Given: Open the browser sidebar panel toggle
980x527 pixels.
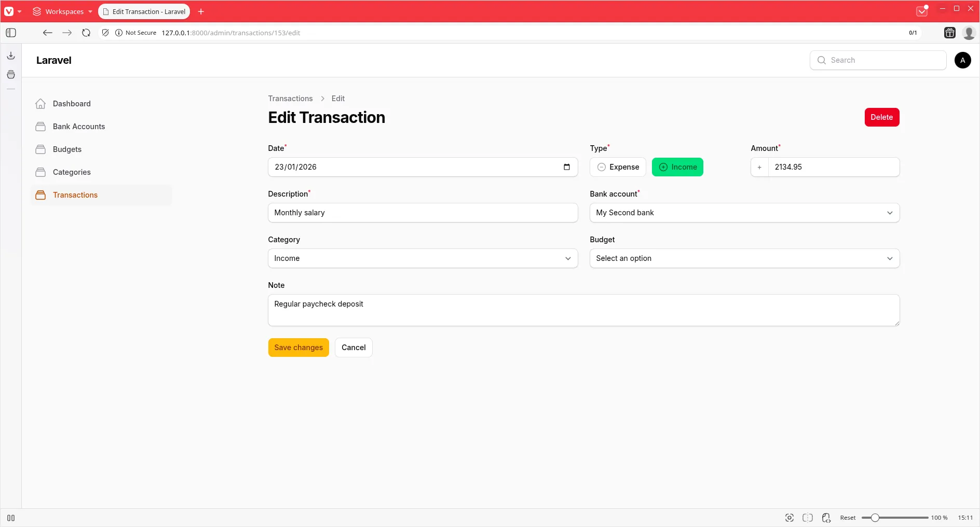Looking at the screenshot, I should point(10,33).
